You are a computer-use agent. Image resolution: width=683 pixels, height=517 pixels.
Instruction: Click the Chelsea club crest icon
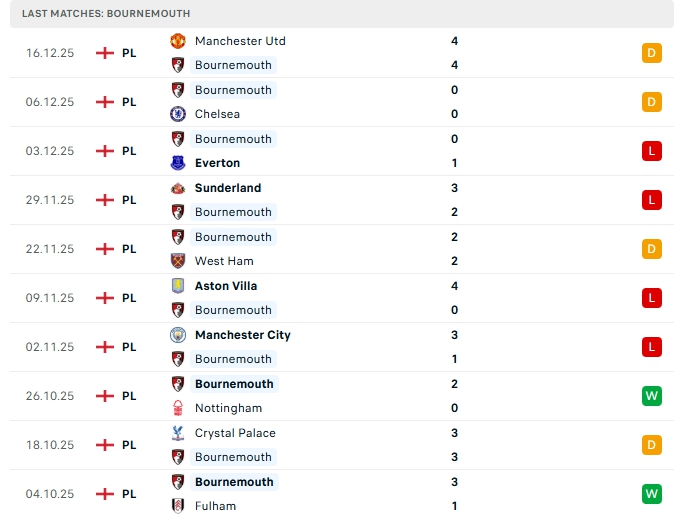click(178, 114)
